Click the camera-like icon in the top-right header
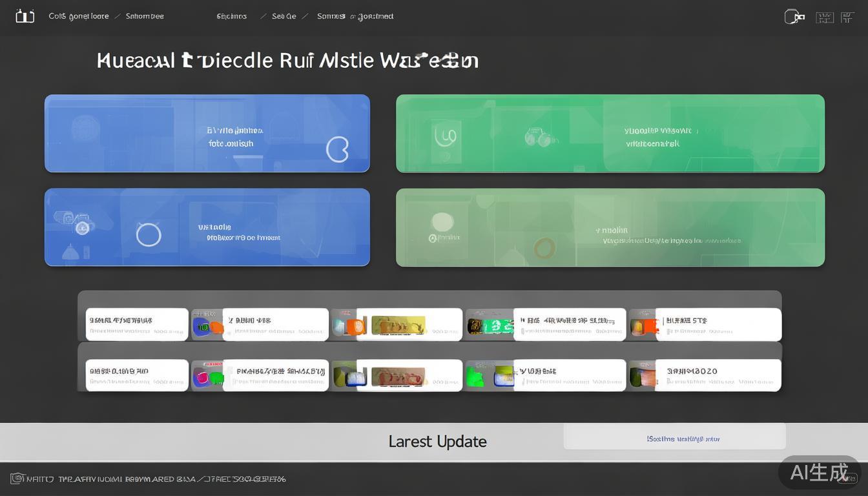This screenshot has height=496, width=868. (x=794, y=17)
